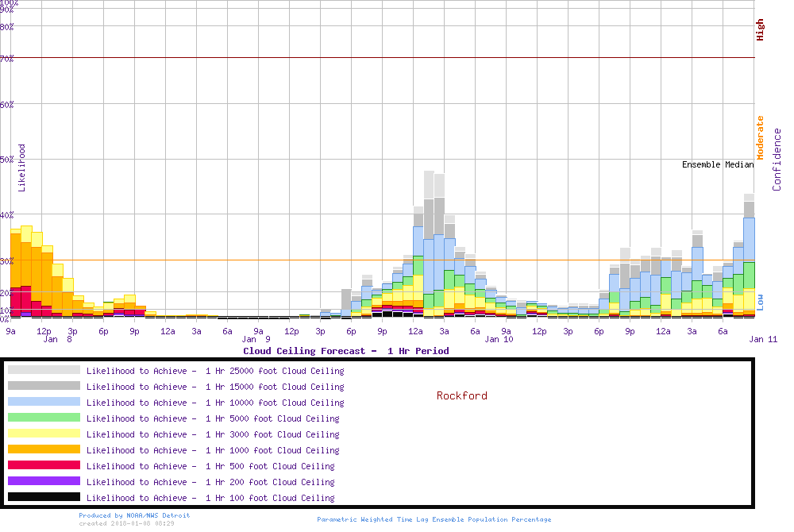Viewport: 794px width, 532px height.
Task: Click the yellow 3000 foot legend swatch
Action: coord(44,434)
